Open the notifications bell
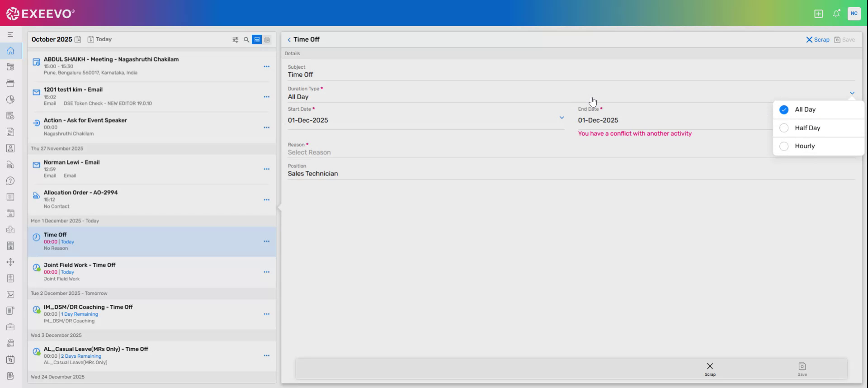The height and width of the screenshot is (388, 868). pyautogui.click(x=836, y=14)
